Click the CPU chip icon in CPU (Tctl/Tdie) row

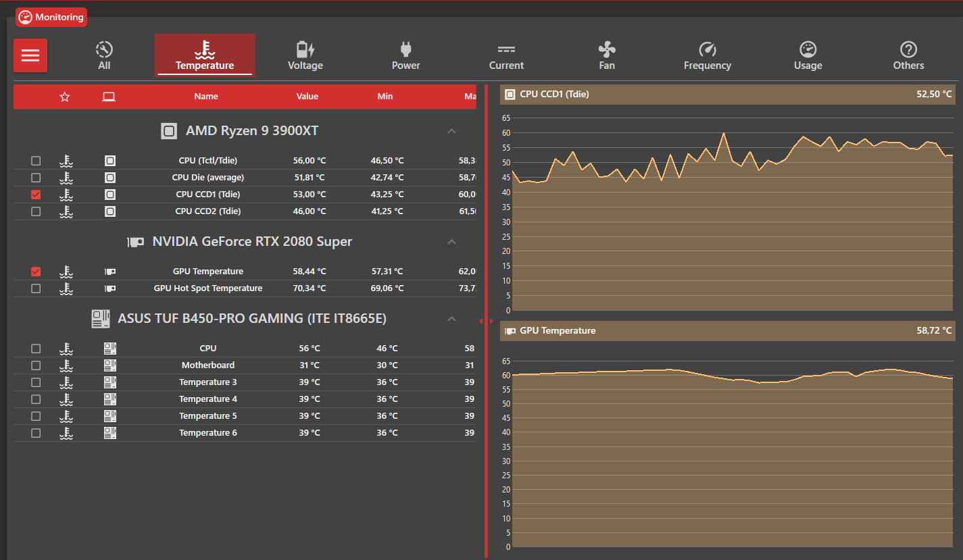(110, 161)
